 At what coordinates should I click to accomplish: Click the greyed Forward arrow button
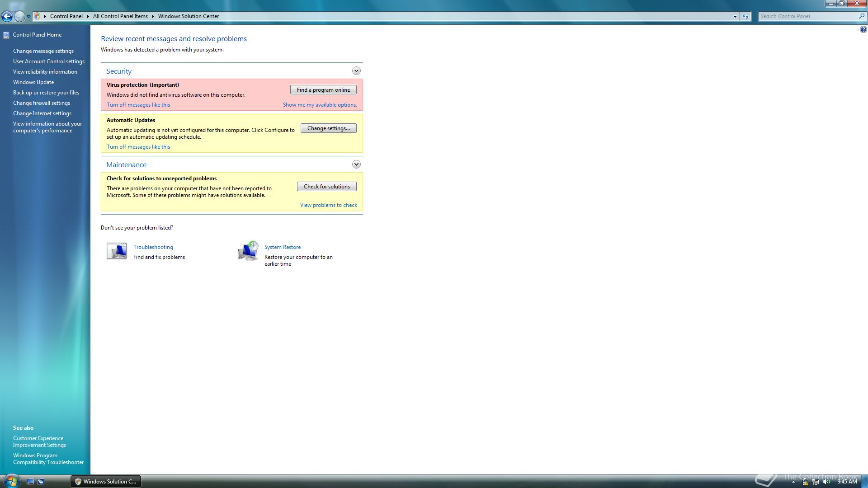(19, 17)
